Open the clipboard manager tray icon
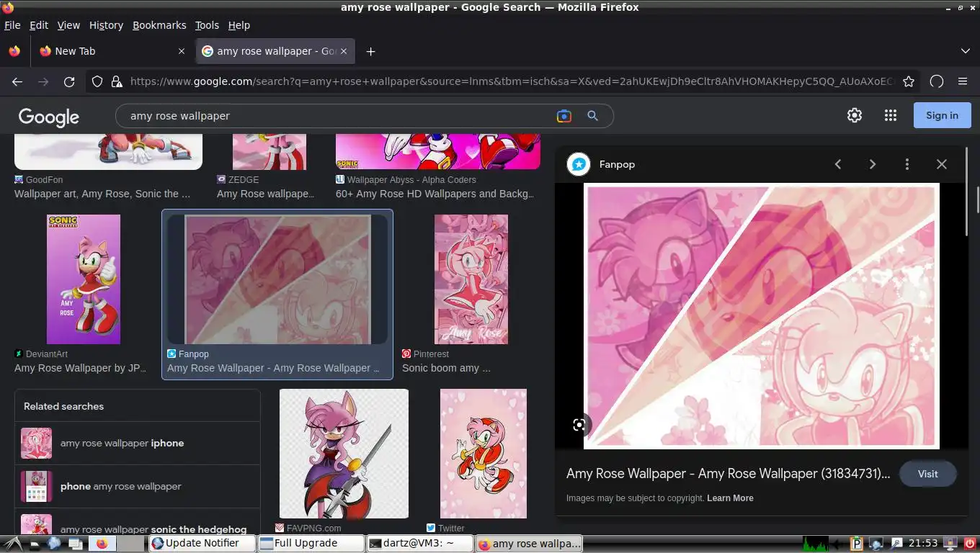The height and width of the screenshot is (553, 980). pyautogui.click(x=857, y=544)
